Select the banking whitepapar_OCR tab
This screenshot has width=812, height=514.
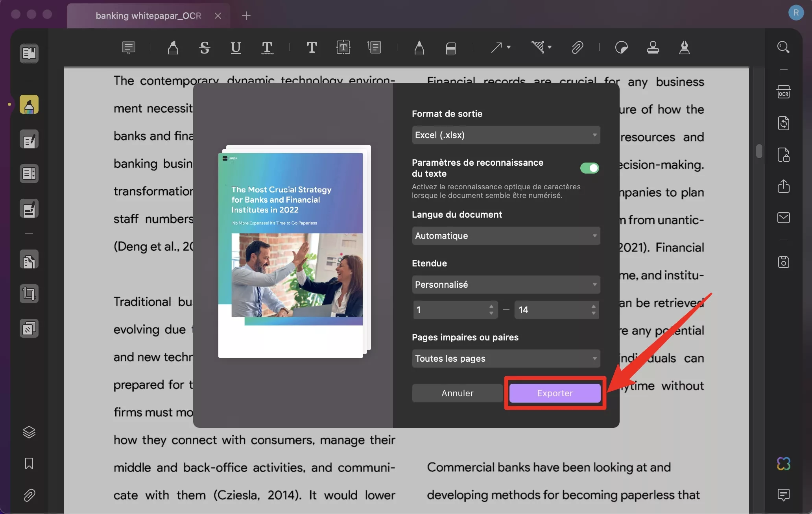tap(148, 16)
